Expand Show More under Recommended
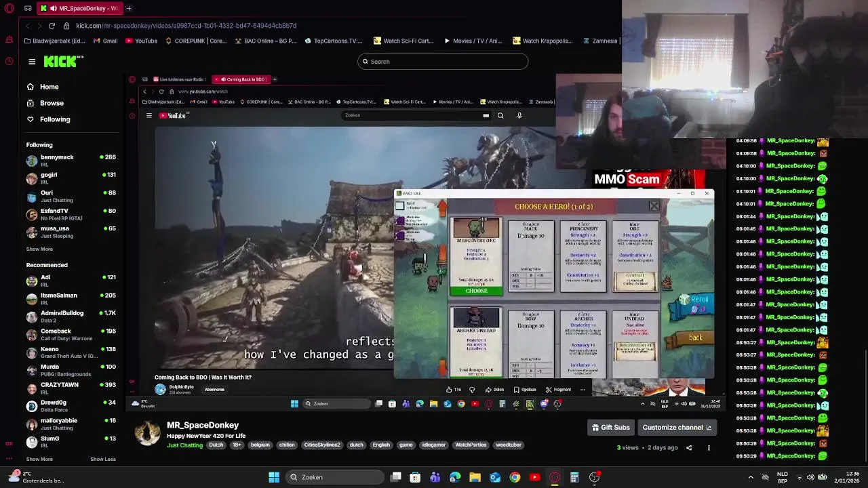Screen dimensions: 868x488 pyautogui.click(x=39, y=459)
